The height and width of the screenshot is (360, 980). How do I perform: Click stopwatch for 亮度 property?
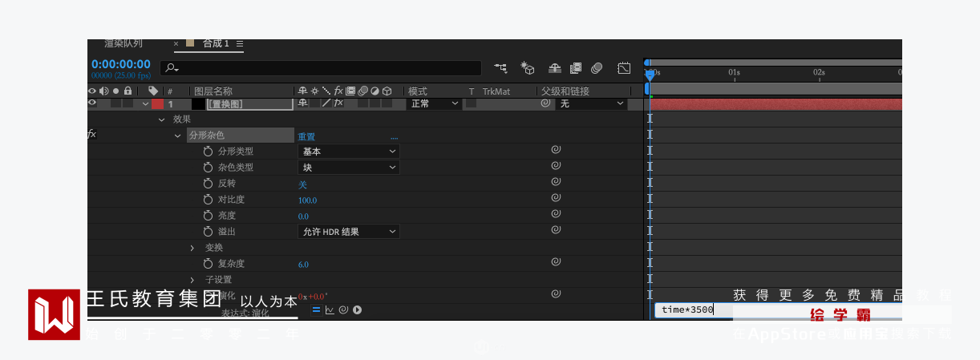208,215
